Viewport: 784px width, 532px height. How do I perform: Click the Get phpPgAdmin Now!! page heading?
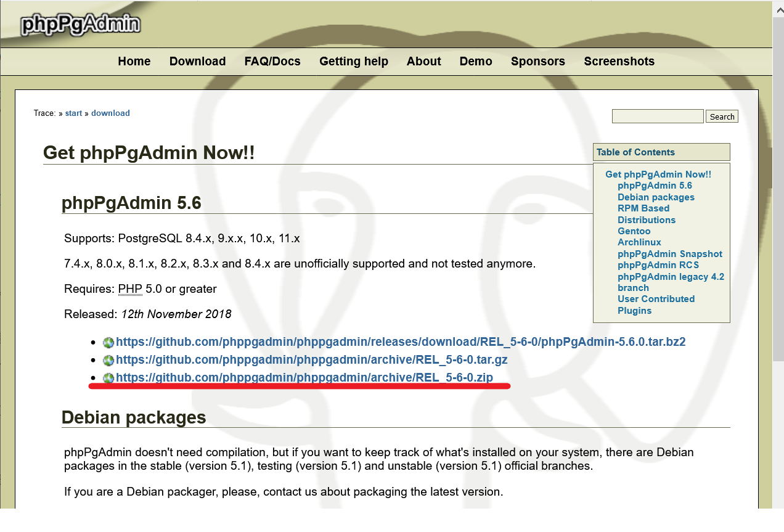coord(149,153)
